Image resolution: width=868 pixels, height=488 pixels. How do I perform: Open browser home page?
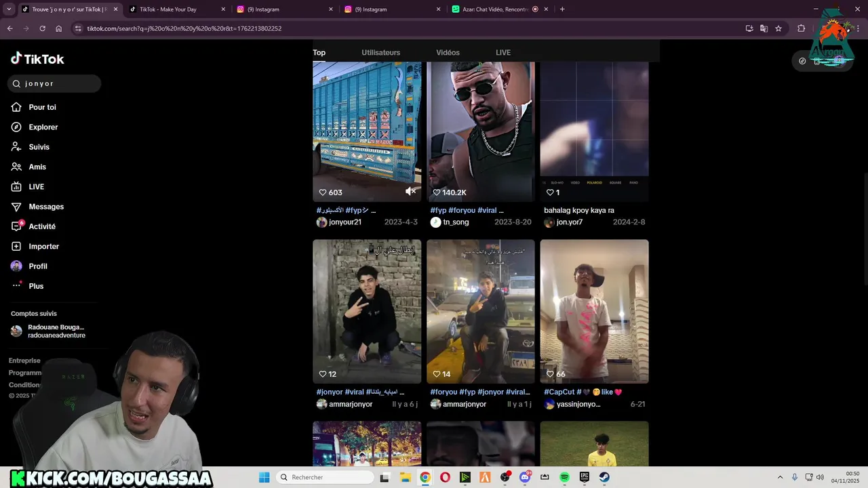pos(58,28)
